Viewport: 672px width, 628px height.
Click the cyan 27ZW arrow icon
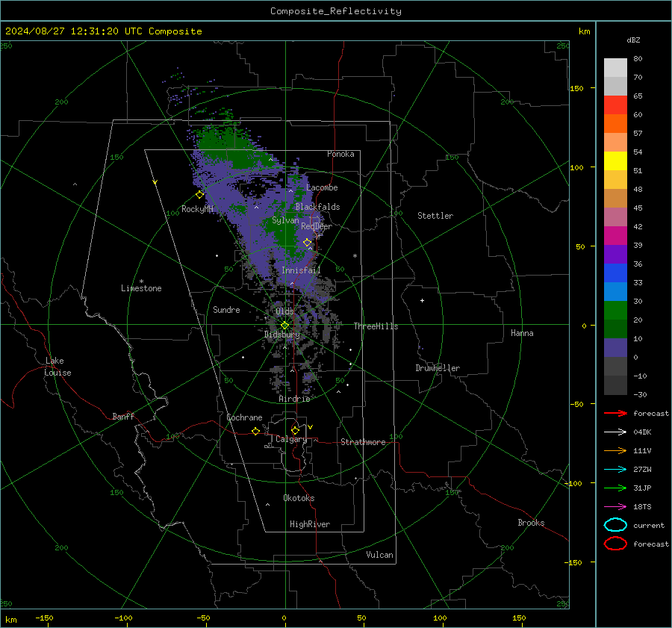click(615, 470)
